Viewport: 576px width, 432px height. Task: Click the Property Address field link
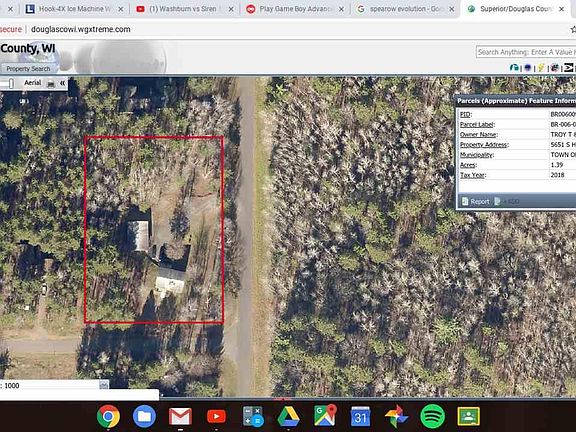pos(484,145)
